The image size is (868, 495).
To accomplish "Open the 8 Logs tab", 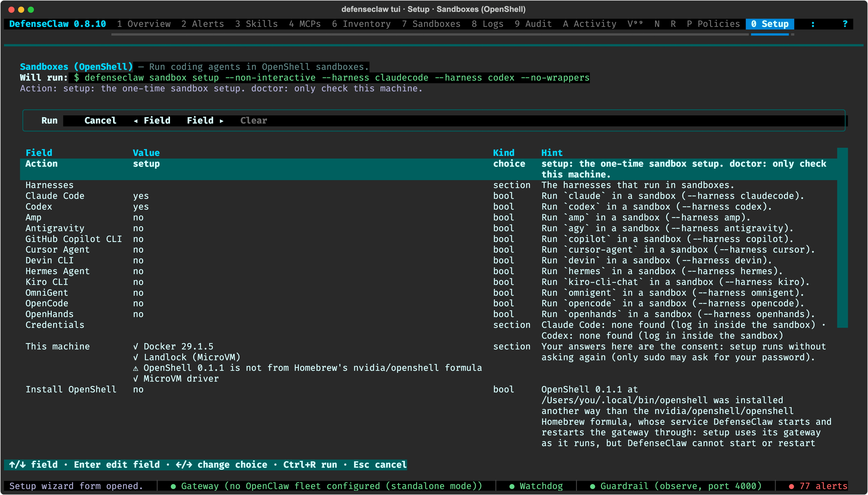I will 487,24.
